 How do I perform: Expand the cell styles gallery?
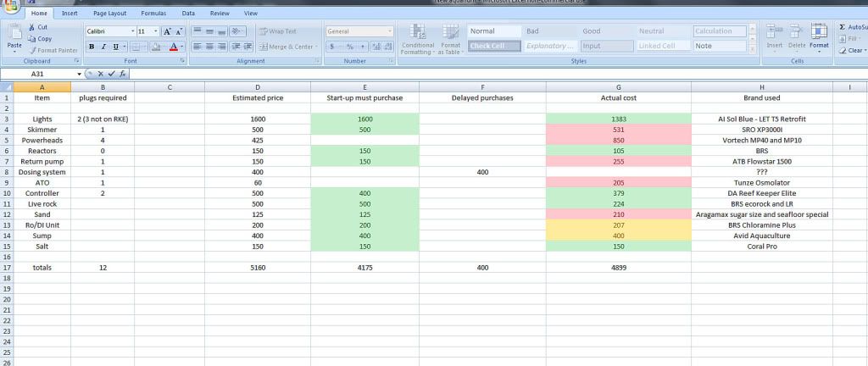pos(752,49)
